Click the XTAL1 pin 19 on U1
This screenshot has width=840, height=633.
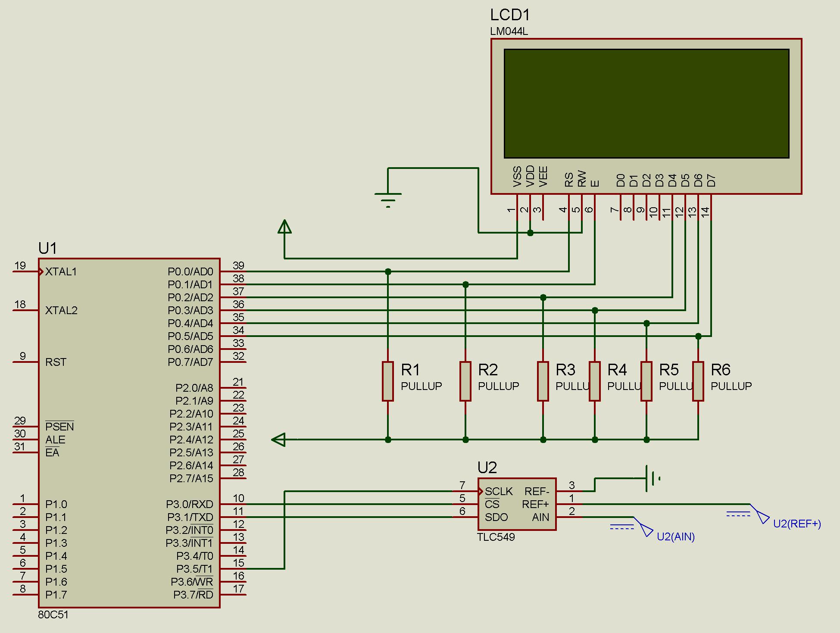26,271
